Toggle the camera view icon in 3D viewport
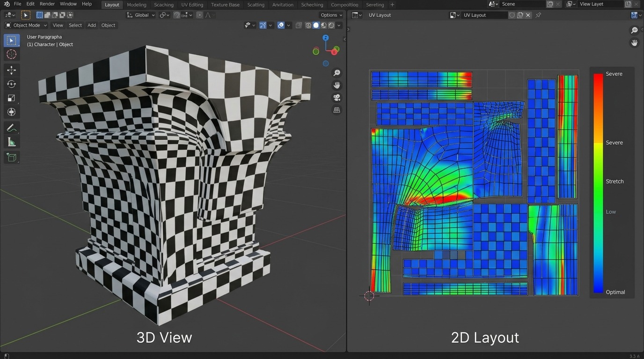This screenshot has width=644, height=359. (x=337, y=98)
